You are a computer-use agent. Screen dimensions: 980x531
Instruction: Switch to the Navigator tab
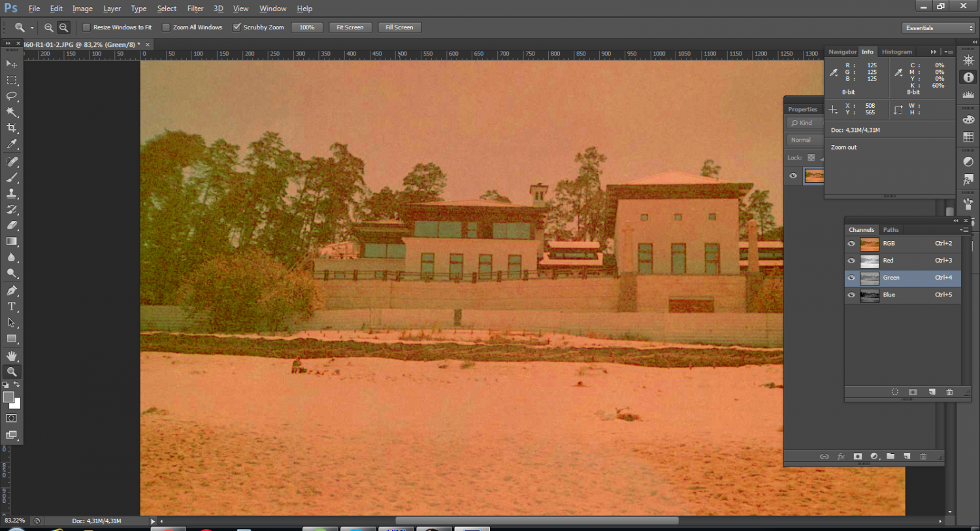tap(842, 52)
